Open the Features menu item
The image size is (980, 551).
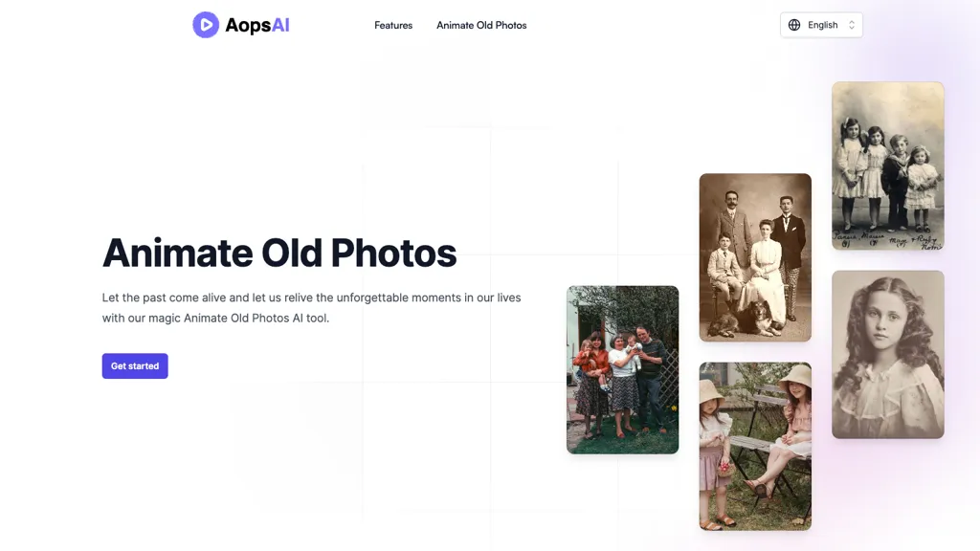pyautogui.click(x=393, y=25)
